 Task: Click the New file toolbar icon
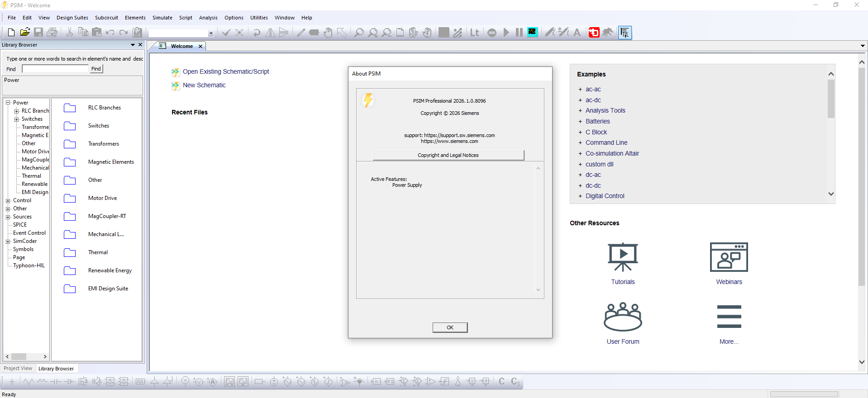click(x=11, y=32)
